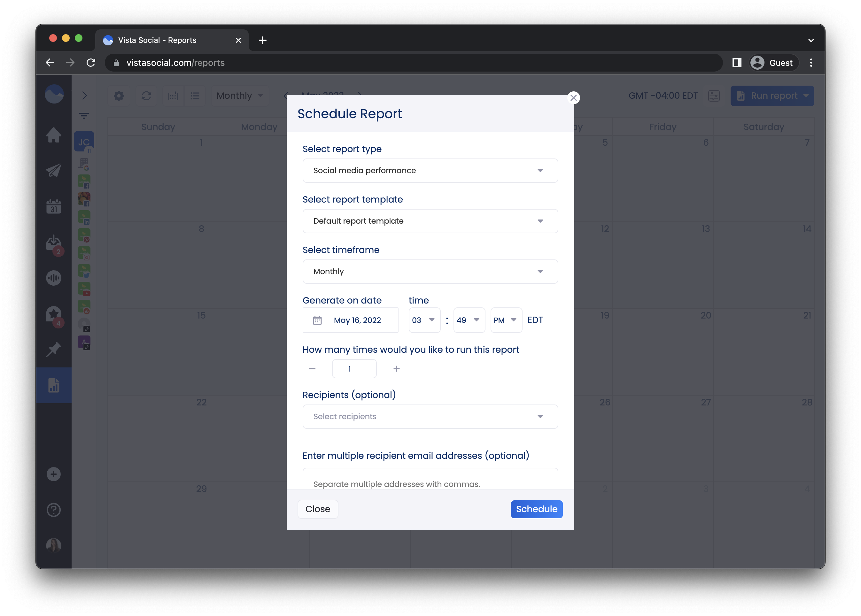Open the Reports chart icon in sidebar
Screen dimensions: 861x616
[x=53, y=385]
